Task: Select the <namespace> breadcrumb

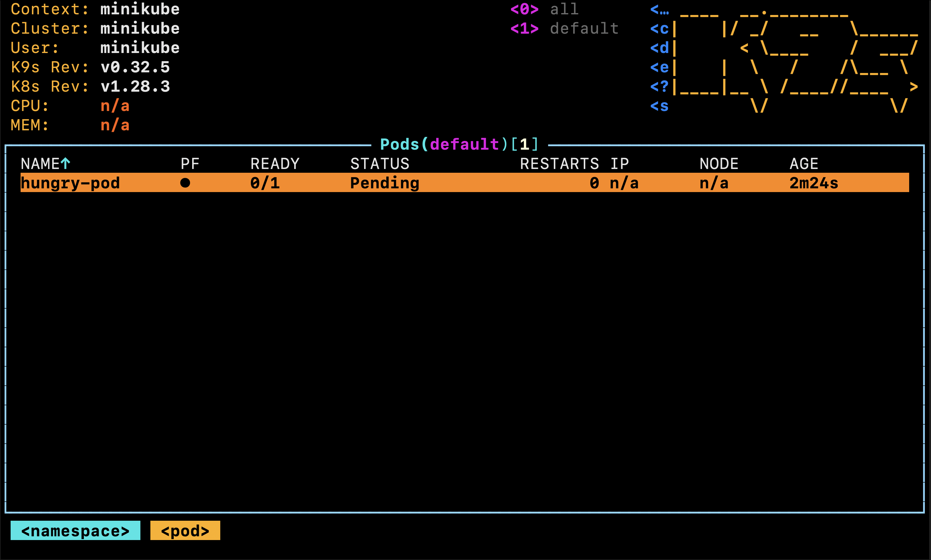Action: click(76, 531)
